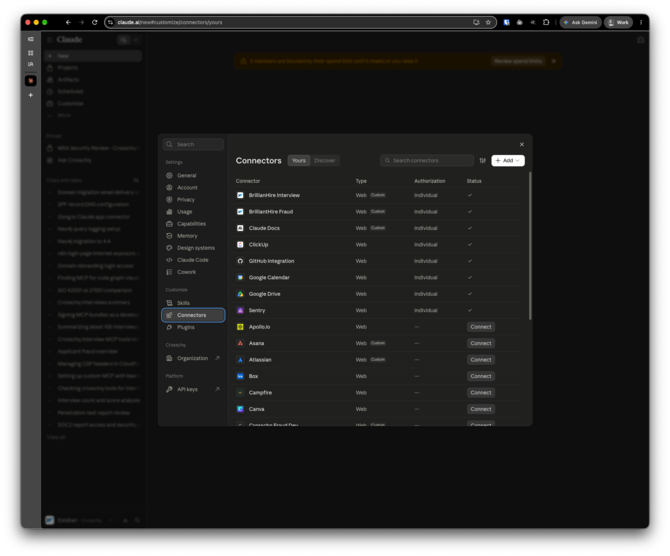This screenshot has width=670, height=556.
Task: Connect the Atlassian connector
Action: pos(481,360)
